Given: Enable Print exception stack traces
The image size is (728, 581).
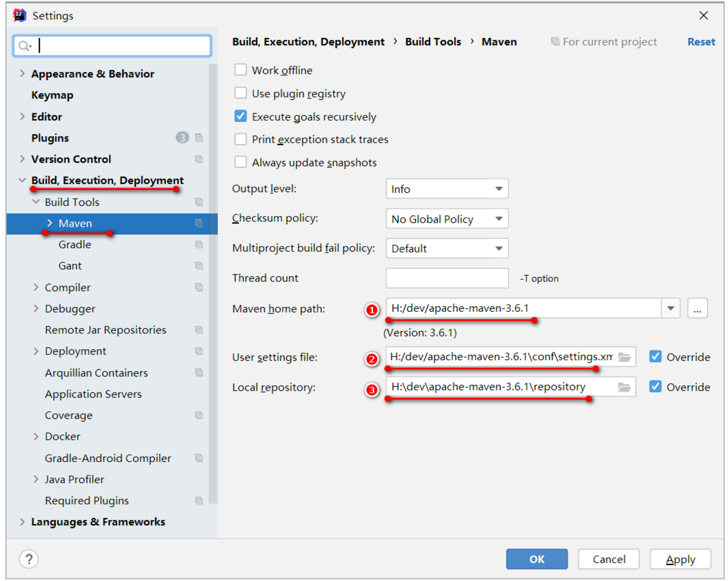Looking at the screenshot, I should coord(240,139).
